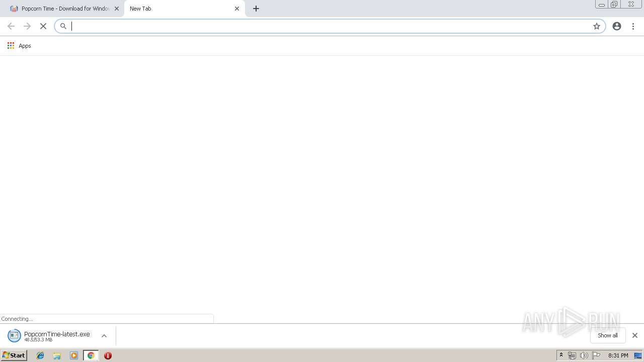The height and width of the screenshot is (362, 644).
Task: Open the volume speaker tray icon
Action: [584, 355]
